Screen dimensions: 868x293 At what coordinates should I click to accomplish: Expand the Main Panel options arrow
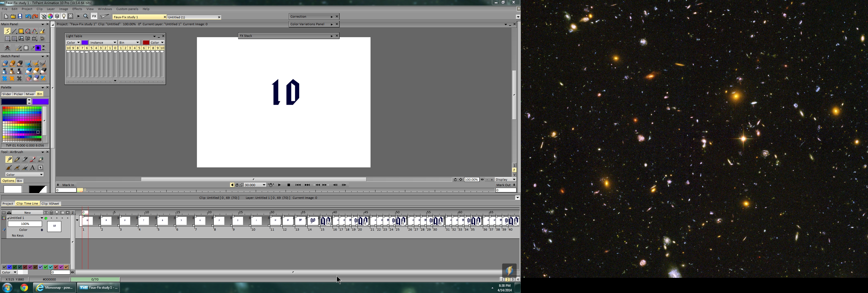pos(43,24)
